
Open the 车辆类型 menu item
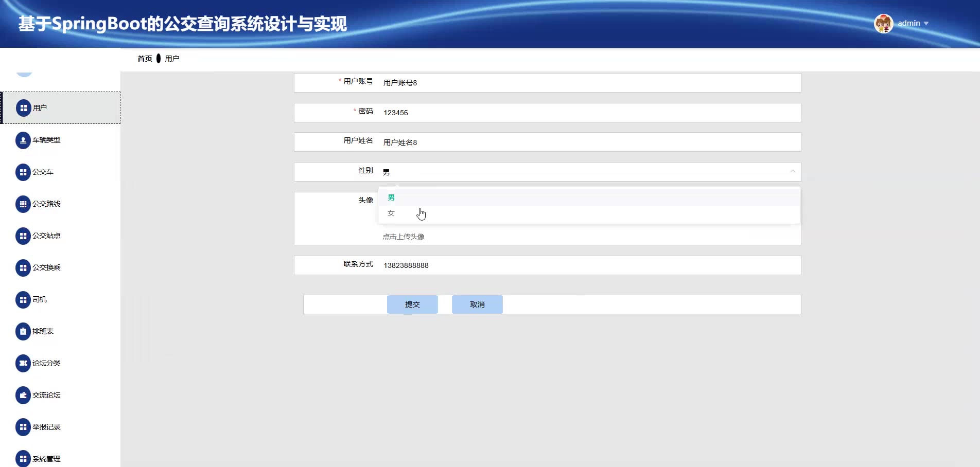click(61, 140)
